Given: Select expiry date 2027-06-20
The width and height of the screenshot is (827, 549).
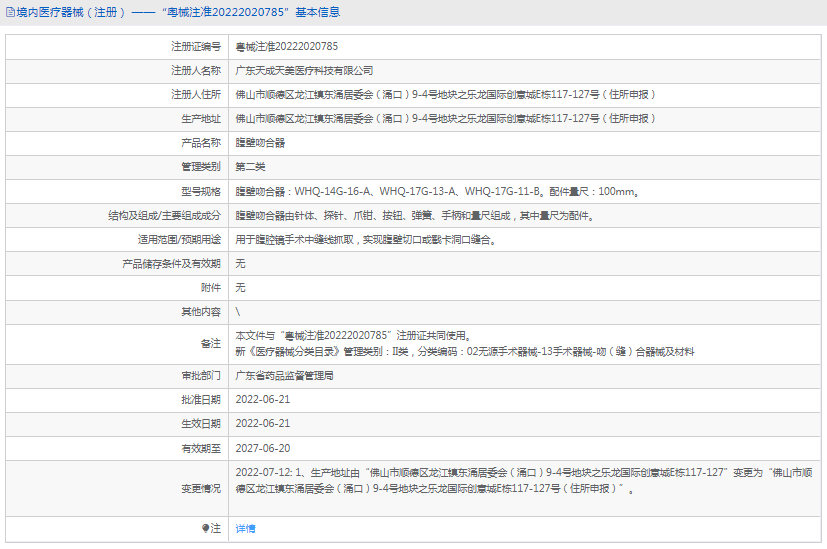Looking at the screenshot, I should [263, 448].
